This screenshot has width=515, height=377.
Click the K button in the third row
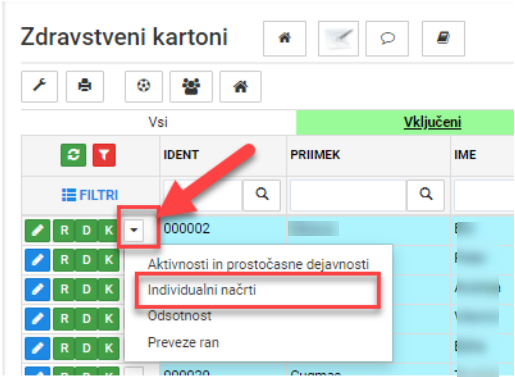pos(109,289)
